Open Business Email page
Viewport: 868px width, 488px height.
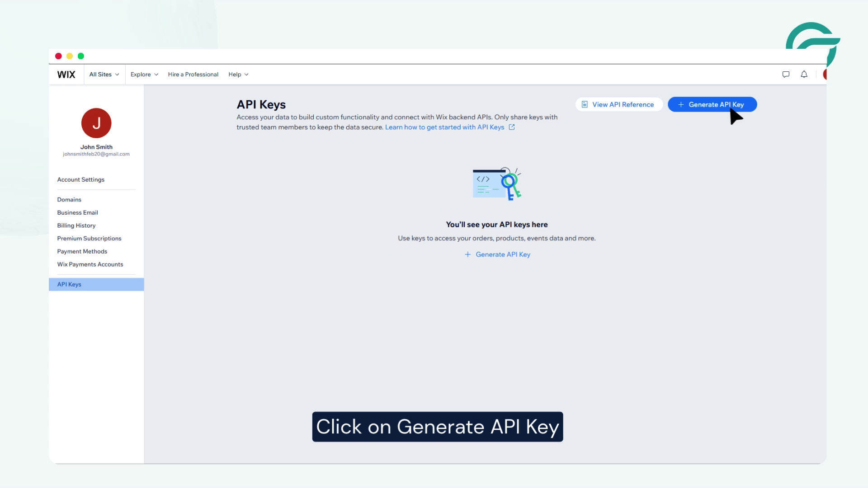click(x=77, y=212)
